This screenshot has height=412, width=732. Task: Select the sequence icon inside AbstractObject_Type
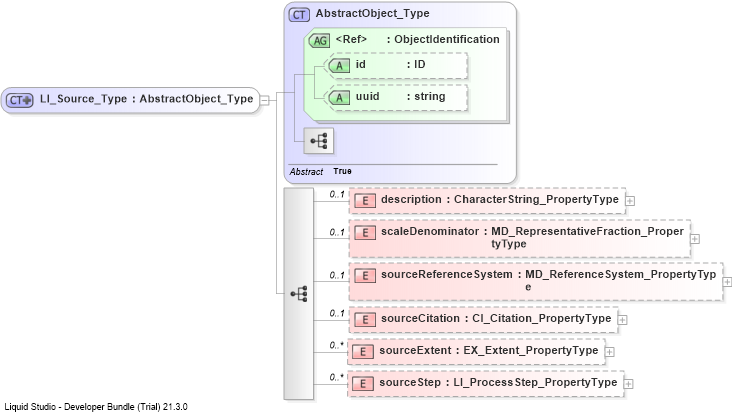pos(319,140)
